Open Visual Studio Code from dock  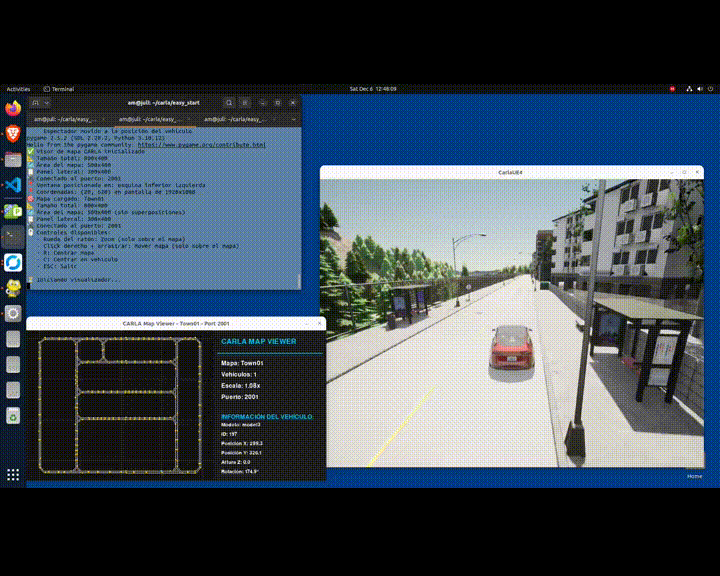[x=13, y=185]
